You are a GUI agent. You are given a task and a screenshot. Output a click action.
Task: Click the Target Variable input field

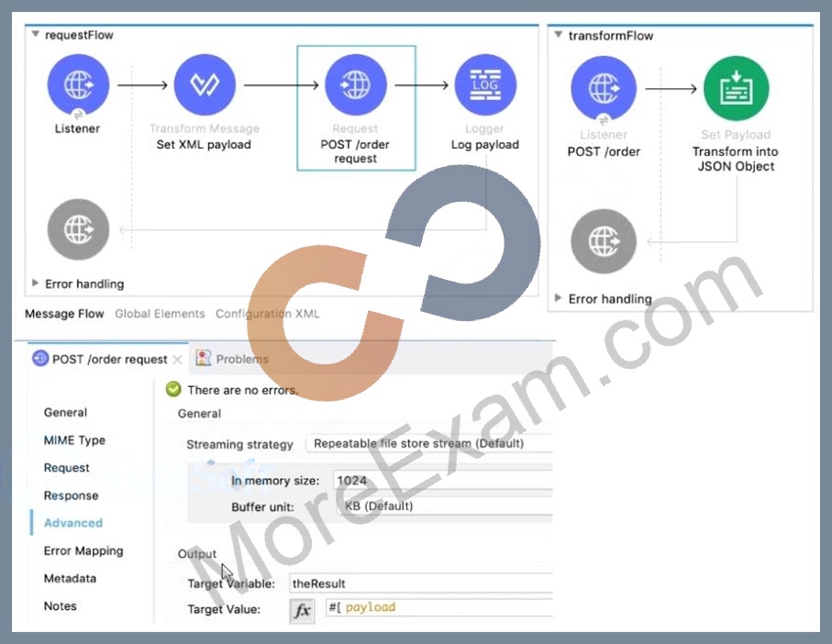pyautogui.click(x=421, y=583)
